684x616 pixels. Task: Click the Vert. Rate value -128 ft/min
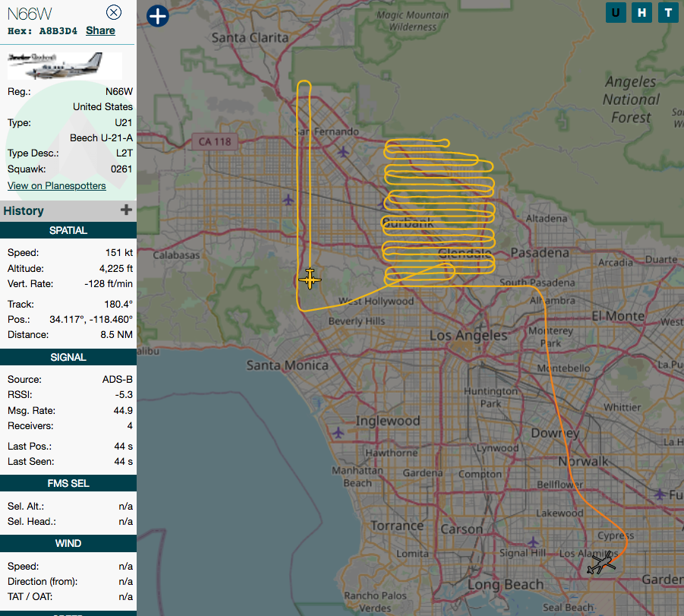point(109,284)
